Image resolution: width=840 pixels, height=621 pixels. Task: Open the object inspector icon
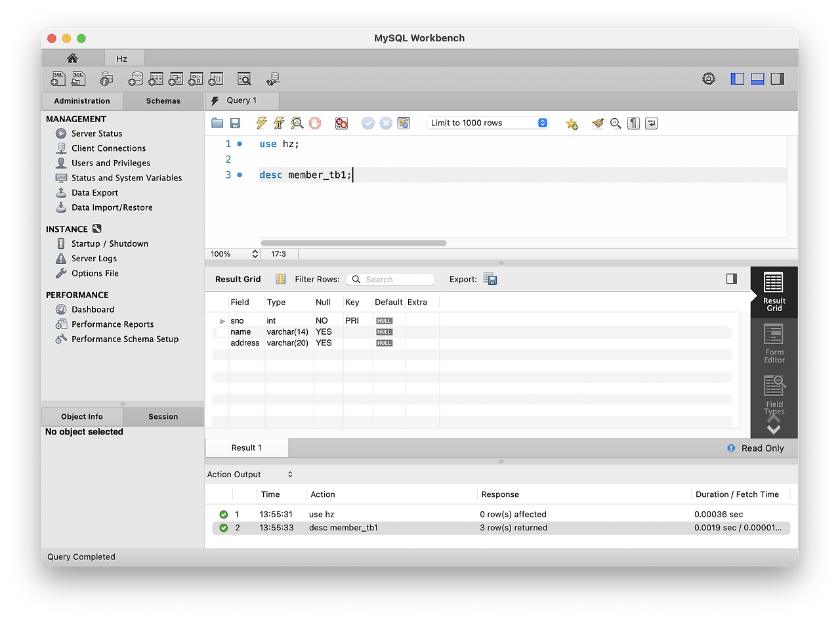click(x=106, y=79)
